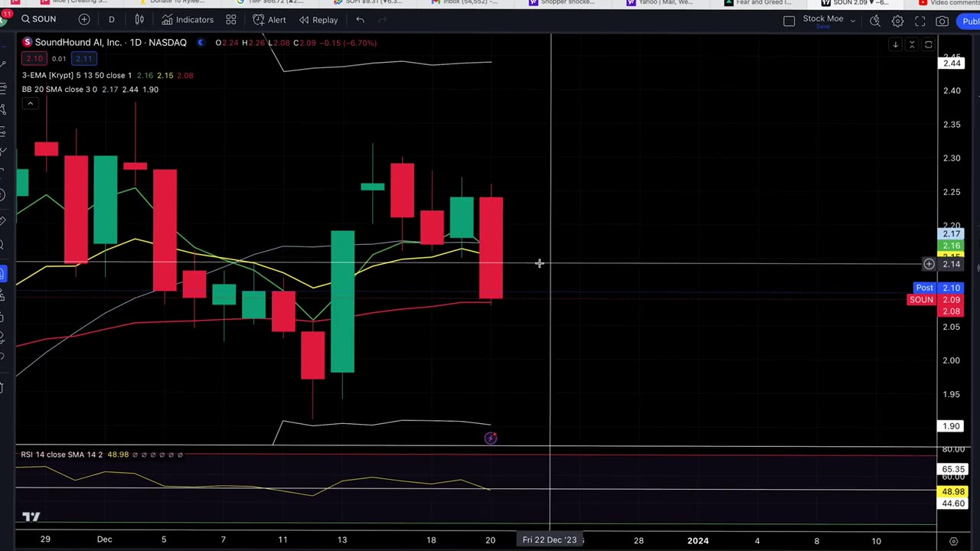Open the layout setup square icon
The width and height of the screenshot is (980, 551).
coord(789,21)
